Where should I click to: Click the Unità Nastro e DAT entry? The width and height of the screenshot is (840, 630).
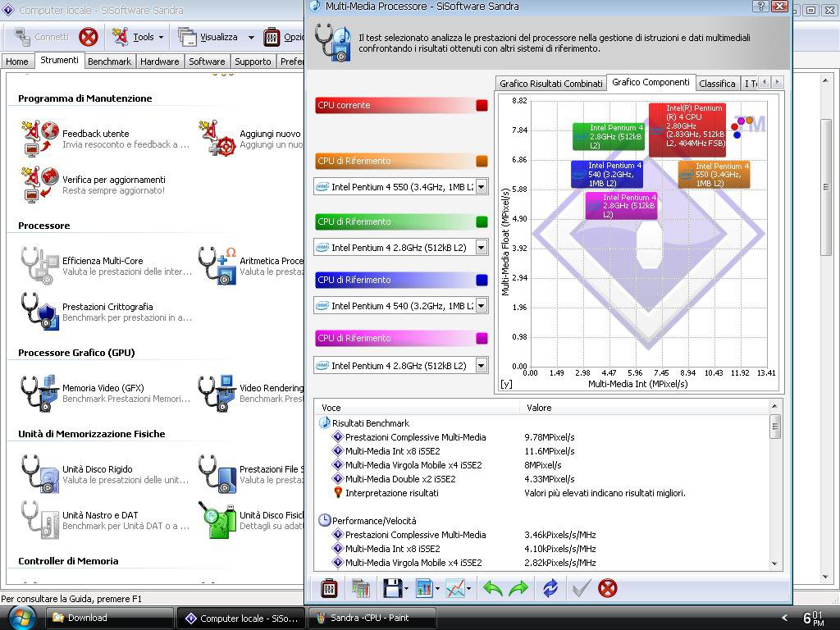point(100,515)
